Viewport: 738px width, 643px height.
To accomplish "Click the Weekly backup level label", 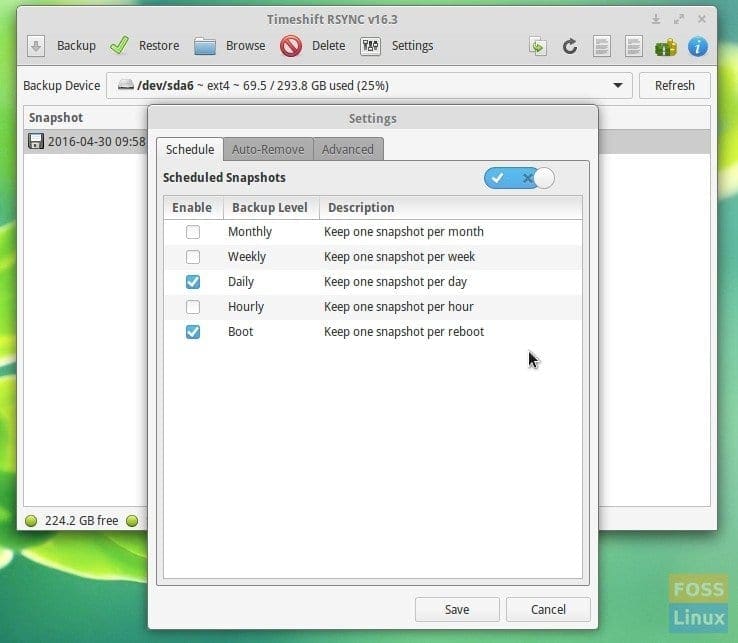I will (x=247, y=257).
